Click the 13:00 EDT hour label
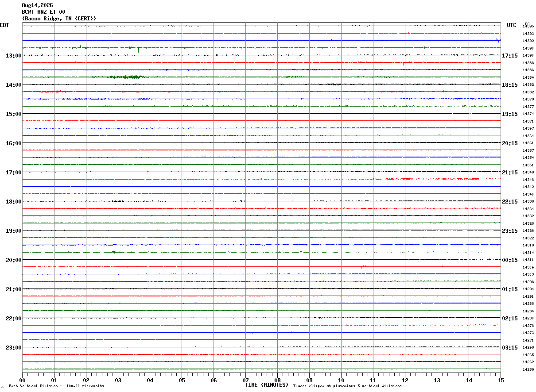This screenshot has height=392, width=536. click(13, 56)
